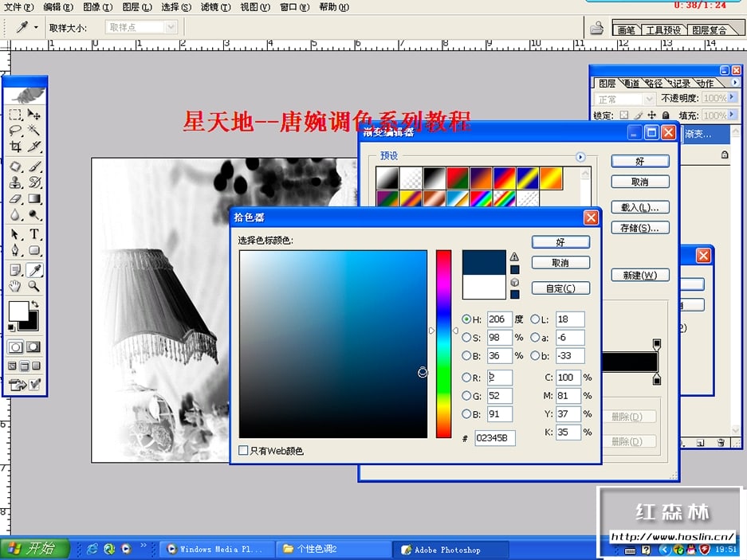Select the Pen tool
The image size is (747, 560).
(15, 250)
